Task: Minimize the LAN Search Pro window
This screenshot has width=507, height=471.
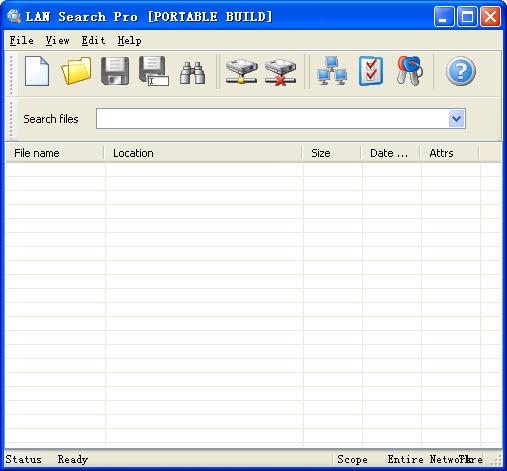Action: click(x=444, y=16)
